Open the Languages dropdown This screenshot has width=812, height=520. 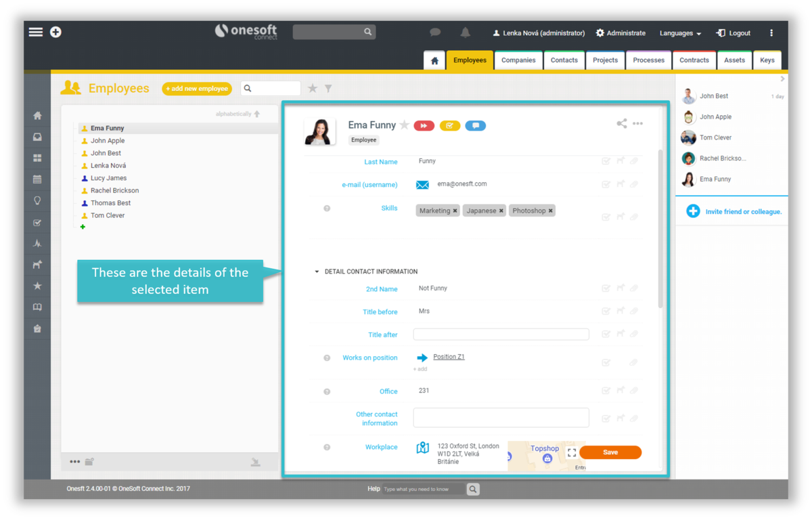tap(680, 33)
